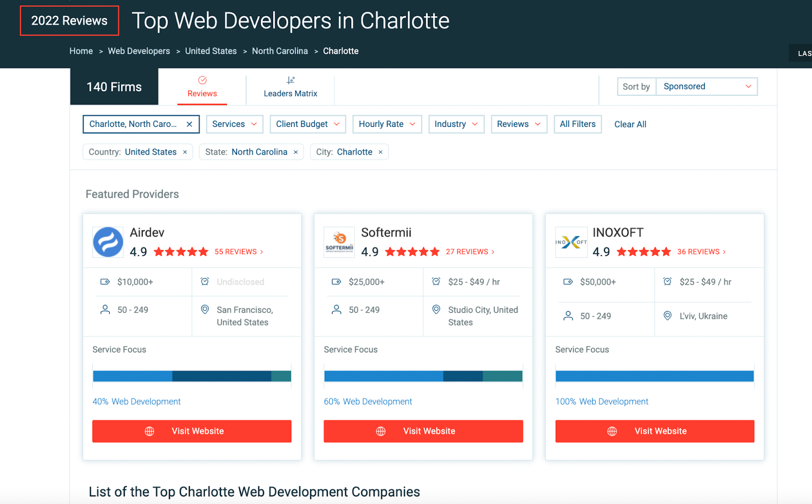The image size is (812, 504).
Task: Click INOXOFT's location pin icon
Action: [x=667, y=316]
